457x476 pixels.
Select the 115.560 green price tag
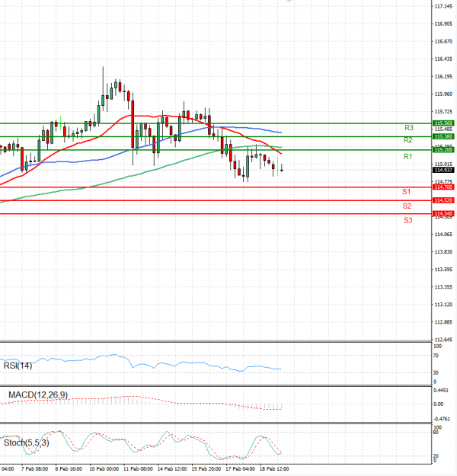[x=443, y=123]
